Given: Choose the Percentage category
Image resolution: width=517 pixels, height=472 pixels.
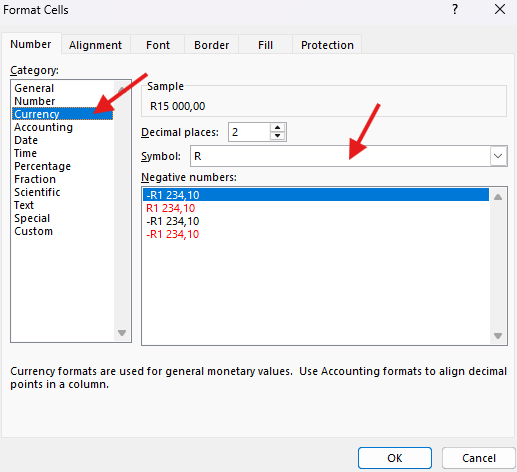Looking at the screenshot, I should pos(43,166).
